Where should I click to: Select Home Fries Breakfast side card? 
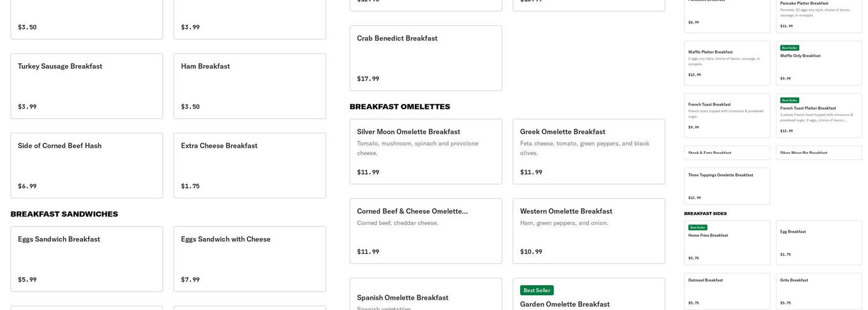click(x=727, y=242)
